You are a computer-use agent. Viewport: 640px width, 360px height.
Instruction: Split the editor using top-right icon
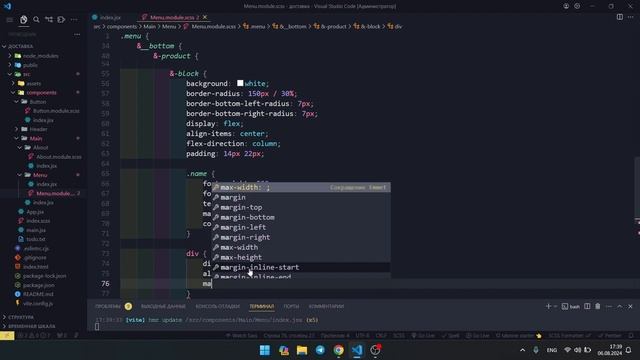pyautogui.click(x=620, y=17)
